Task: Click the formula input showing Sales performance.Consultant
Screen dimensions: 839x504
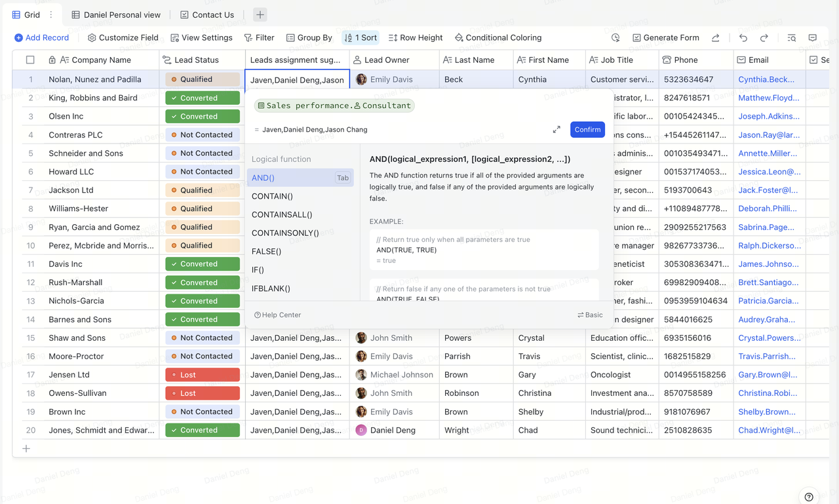Action: [334, 106]
